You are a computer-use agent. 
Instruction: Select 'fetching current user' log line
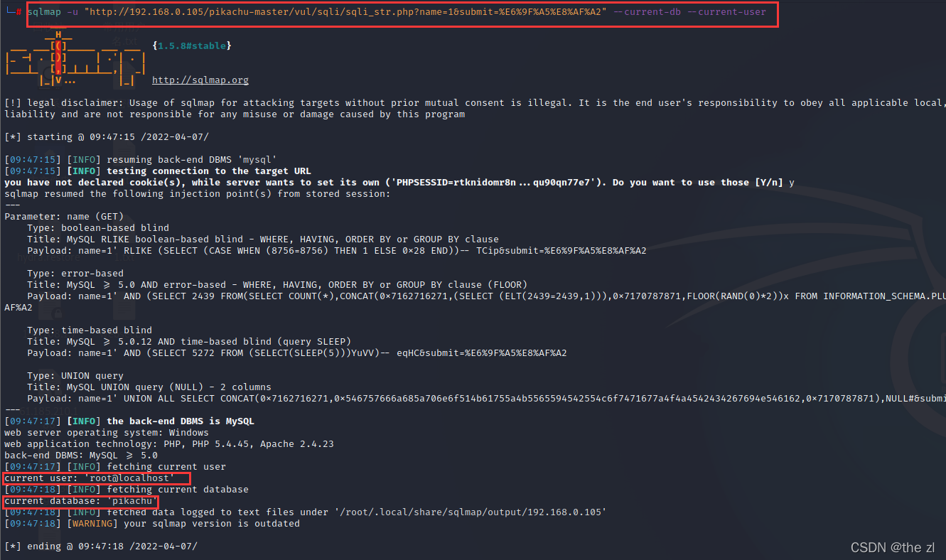[x=115, y=467]
